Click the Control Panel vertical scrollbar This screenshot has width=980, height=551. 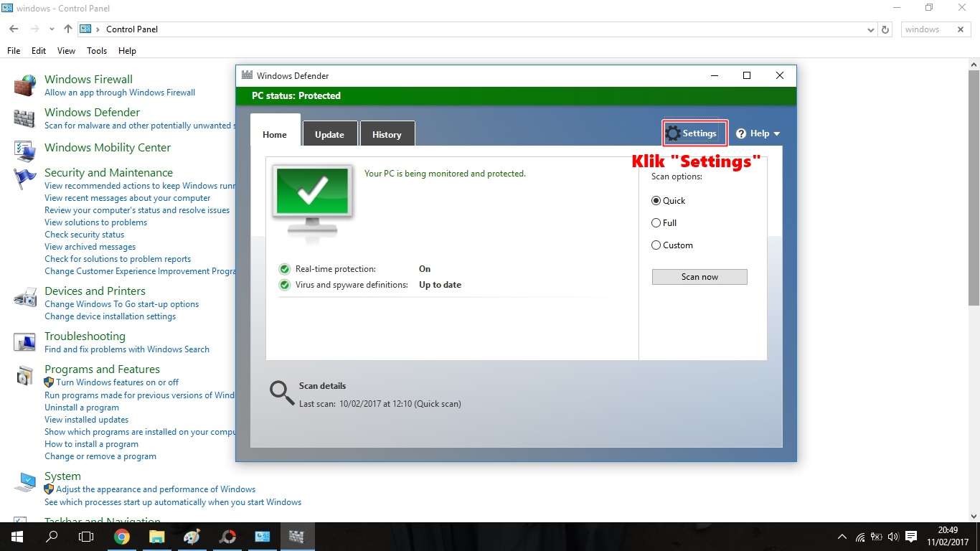click(974, 187)
